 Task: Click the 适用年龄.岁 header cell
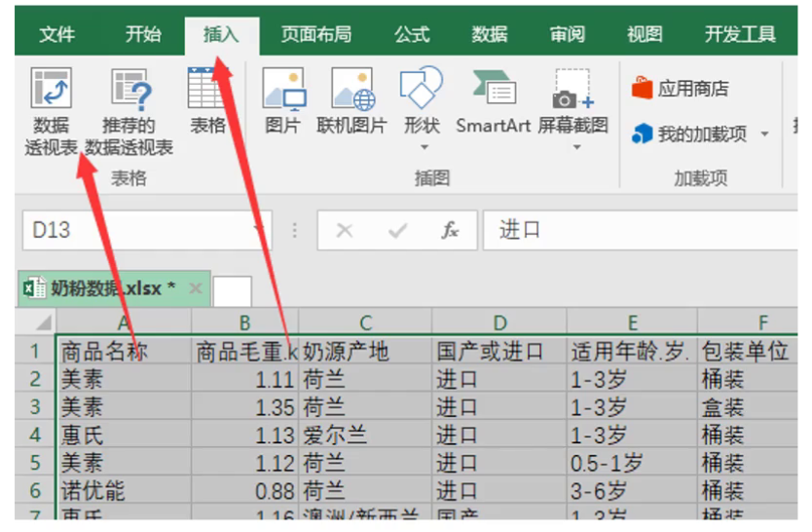click(x=632, y=351)
